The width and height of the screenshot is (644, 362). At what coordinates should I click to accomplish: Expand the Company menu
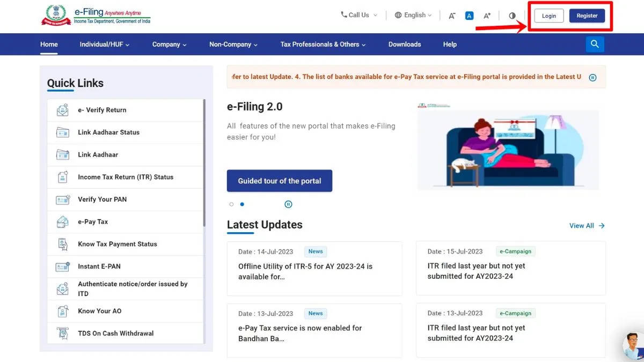click(x=170, y=45)
